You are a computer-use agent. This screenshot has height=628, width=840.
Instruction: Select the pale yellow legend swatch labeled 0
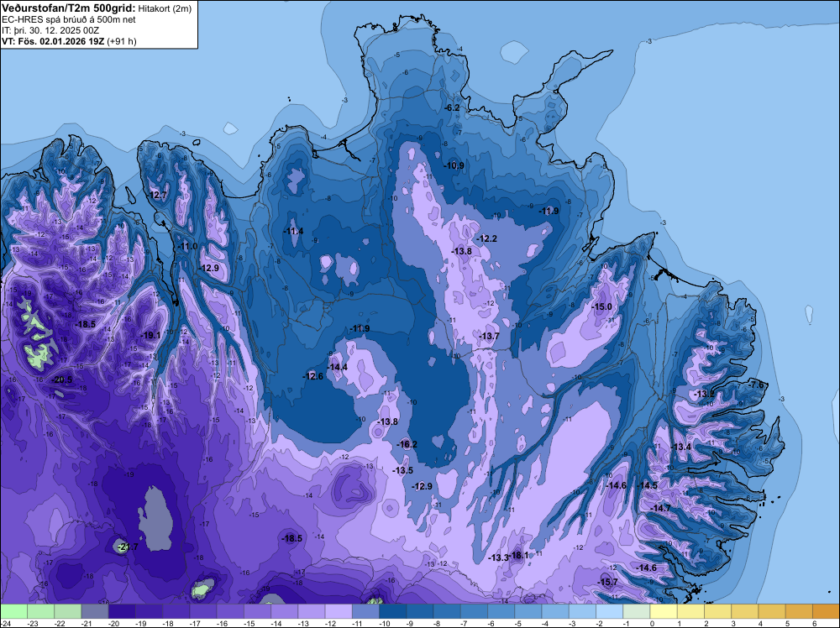(x=664, y=611)
